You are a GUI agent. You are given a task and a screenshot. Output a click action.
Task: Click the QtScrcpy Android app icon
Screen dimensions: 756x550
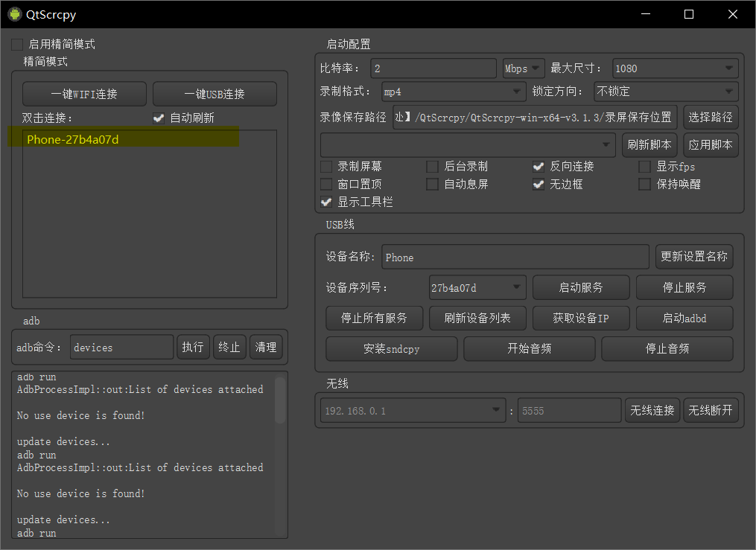pos(15,14)
